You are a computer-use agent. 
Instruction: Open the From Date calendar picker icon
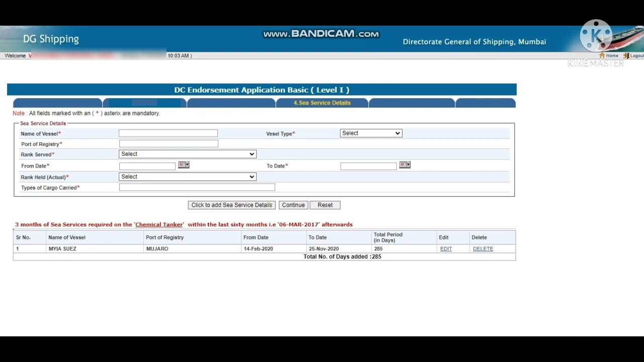click(x=184, y=165)
